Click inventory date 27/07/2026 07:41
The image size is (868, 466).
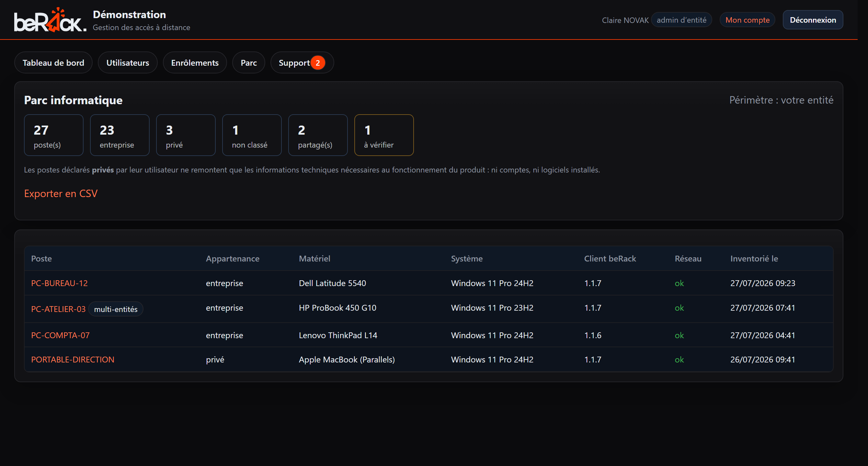[762, 308]
